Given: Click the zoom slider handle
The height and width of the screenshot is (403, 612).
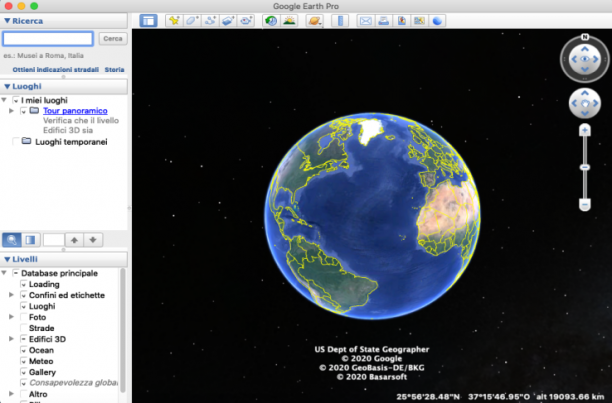Looking at the screenshot, I should (585, 167).
